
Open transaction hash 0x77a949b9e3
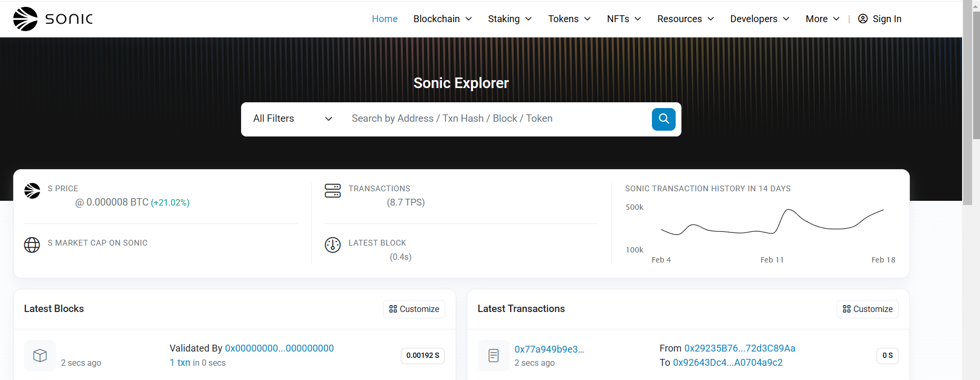[549, 349]
